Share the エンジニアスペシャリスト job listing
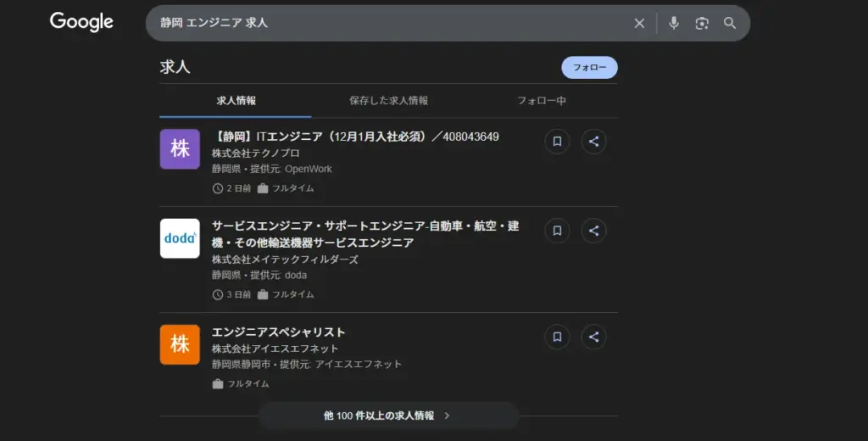Screen dimensions: 868x441 593,337
